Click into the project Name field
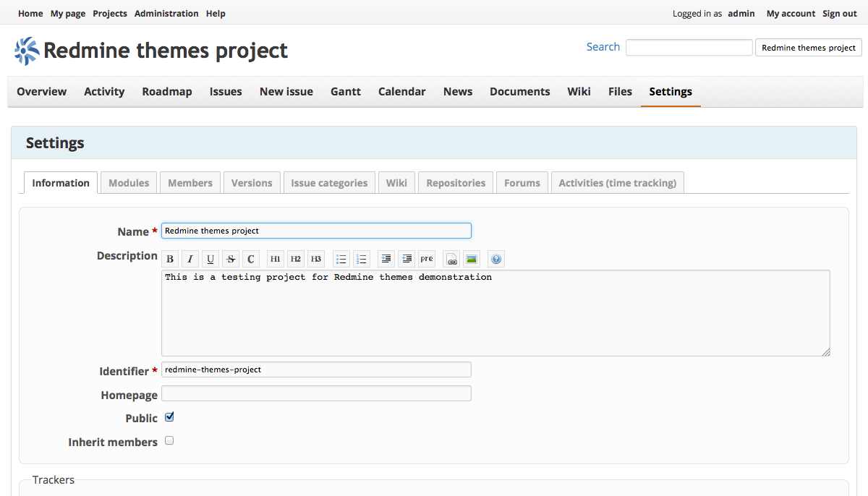 point(316,231)
